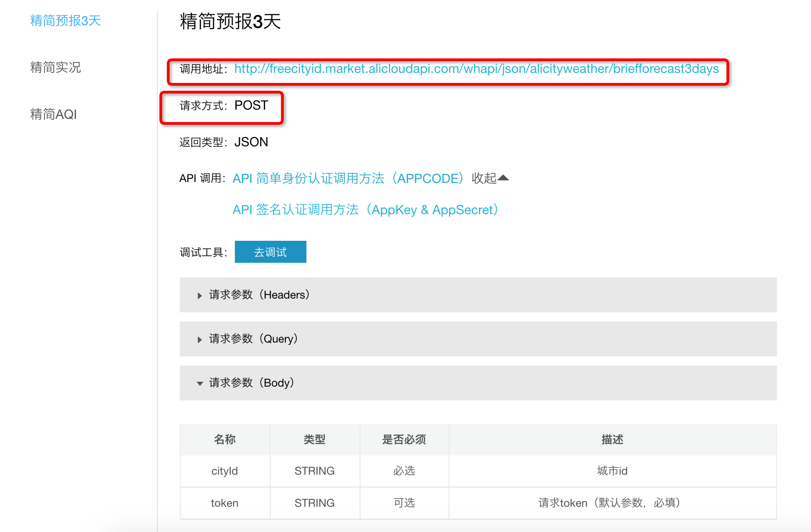
Task: Open the 精简预报3天 sidebar item
Action: (65, 21)
